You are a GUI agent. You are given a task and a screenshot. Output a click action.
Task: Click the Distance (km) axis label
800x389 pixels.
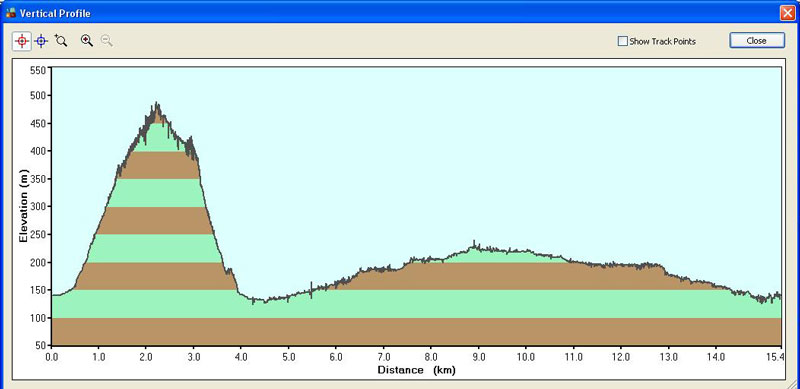[x=416, y=370]
